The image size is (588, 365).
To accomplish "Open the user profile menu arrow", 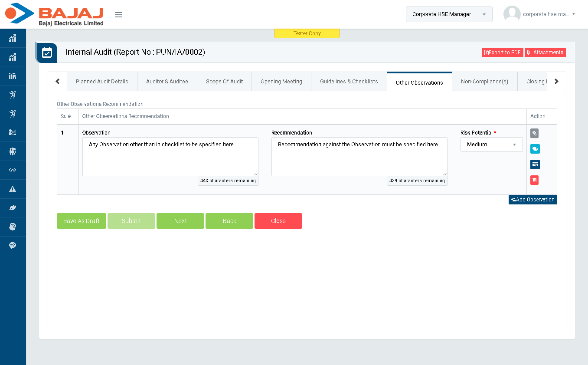I will tap(573, 14).
